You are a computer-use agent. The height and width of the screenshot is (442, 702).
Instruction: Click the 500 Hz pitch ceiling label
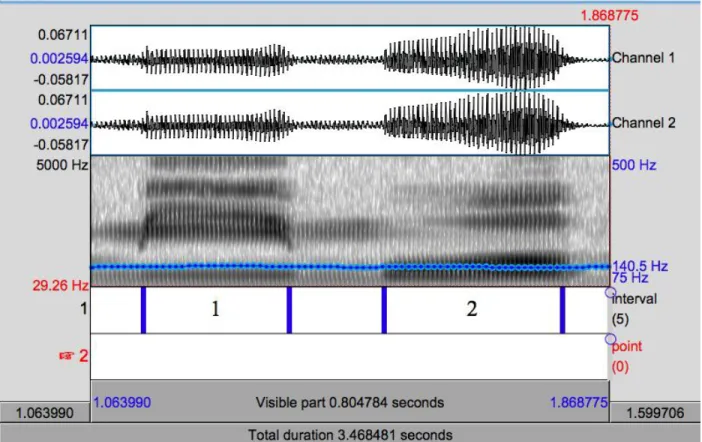[x=634, y=165]
